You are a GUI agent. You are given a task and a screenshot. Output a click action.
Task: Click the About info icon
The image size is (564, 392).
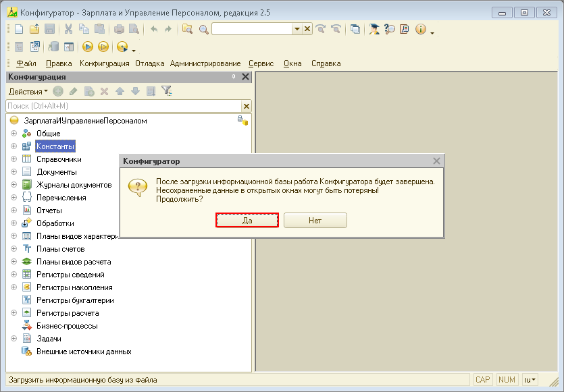(x=421, y=29)
